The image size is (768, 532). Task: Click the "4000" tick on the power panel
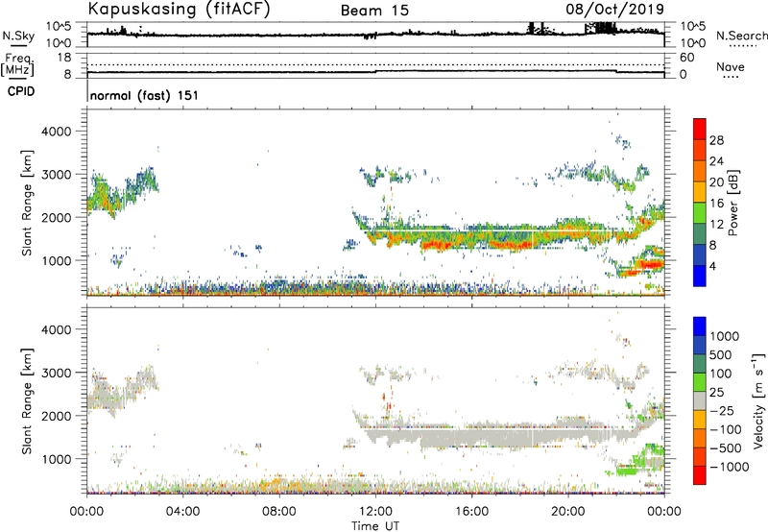pos(56,132)
